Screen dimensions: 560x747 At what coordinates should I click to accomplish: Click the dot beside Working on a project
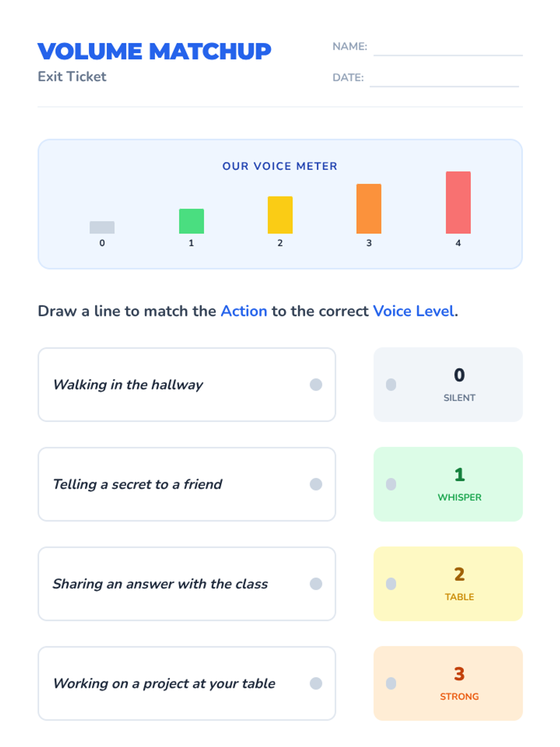[316, 684]
